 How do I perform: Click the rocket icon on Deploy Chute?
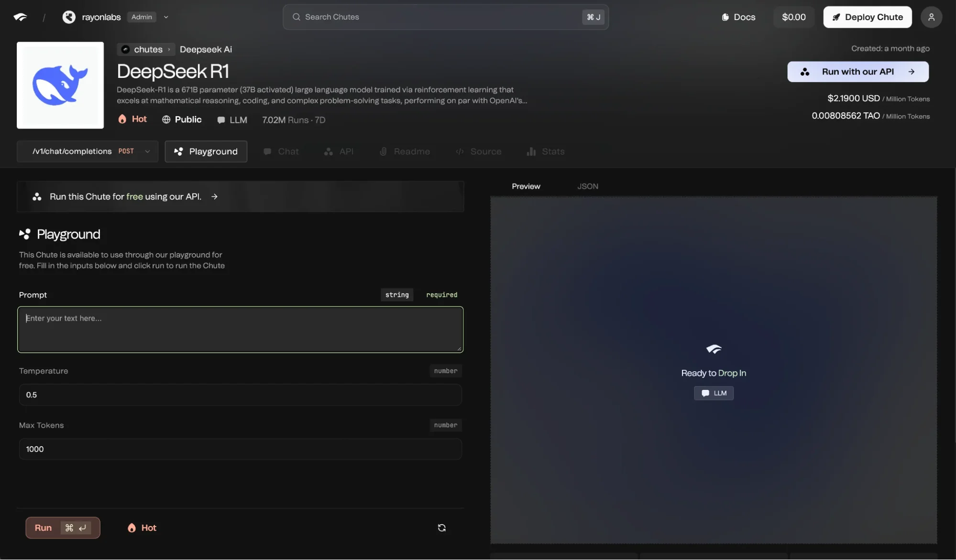[836, 17]
